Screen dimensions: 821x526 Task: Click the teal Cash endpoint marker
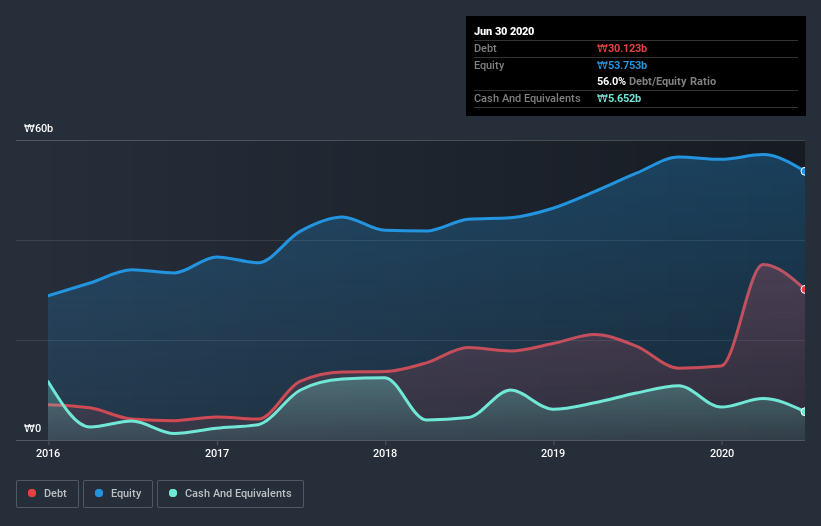click(x=804, y=411)
